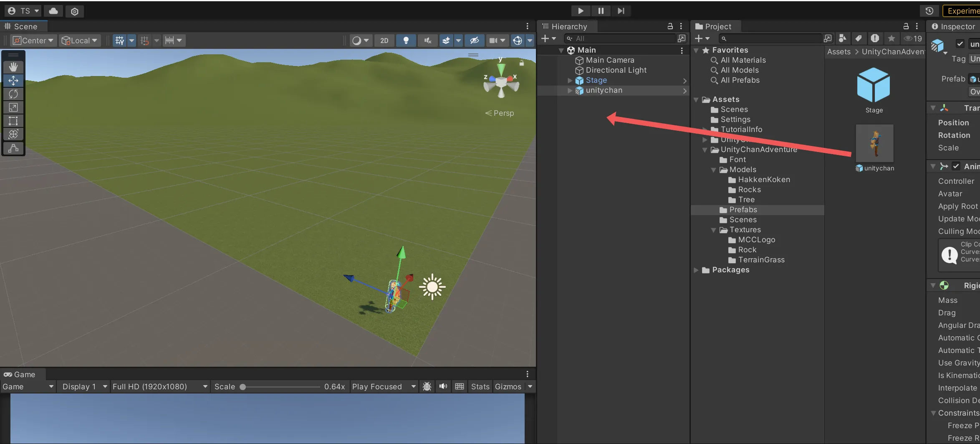The image size is (980, 444).
Task: Select the Rotate tool
Action: [x=13, y=94]
